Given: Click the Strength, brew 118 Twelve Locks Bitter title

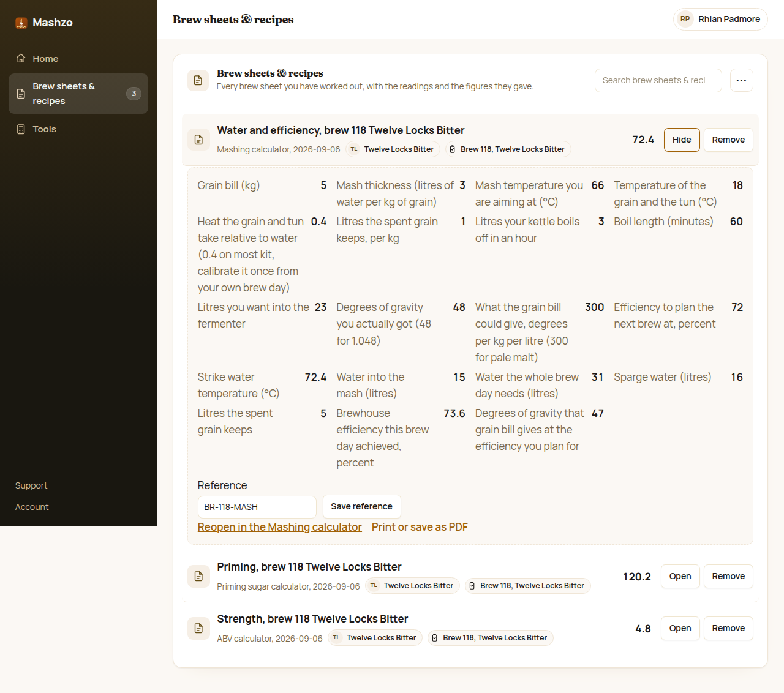Looking at the screenshot, I should (x=312, y=619).
